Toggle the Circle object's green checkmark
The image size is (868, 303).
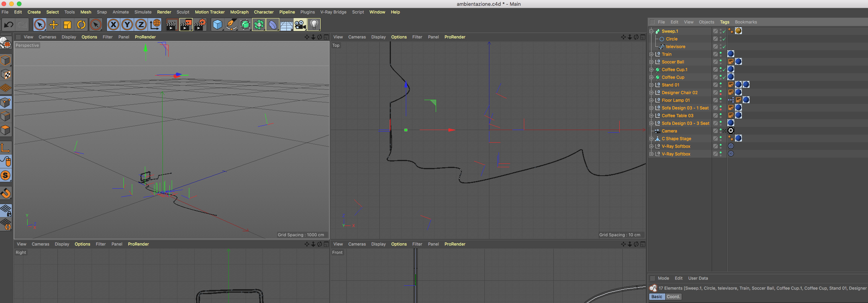click(724, 39)
